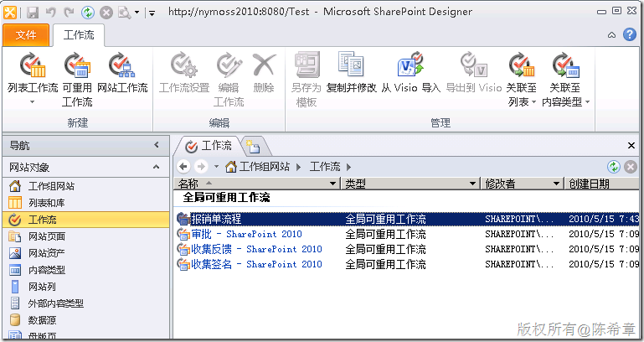Open the 文件 file tab

(26, 35)
